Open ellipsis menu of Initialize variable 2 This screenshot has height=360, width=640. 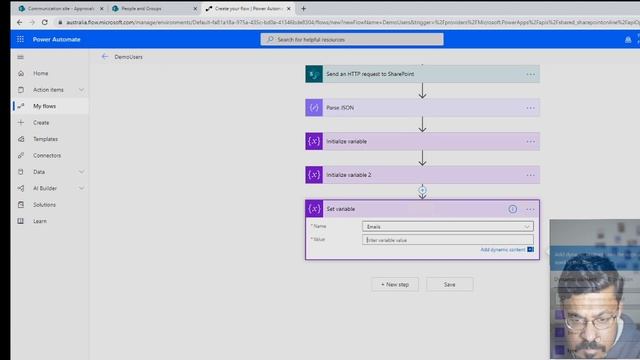(530, 175)
